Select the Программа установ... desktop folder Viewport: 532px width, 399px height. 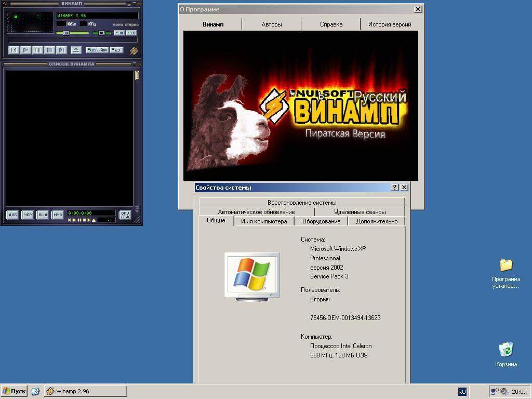(x=506, y=273)
